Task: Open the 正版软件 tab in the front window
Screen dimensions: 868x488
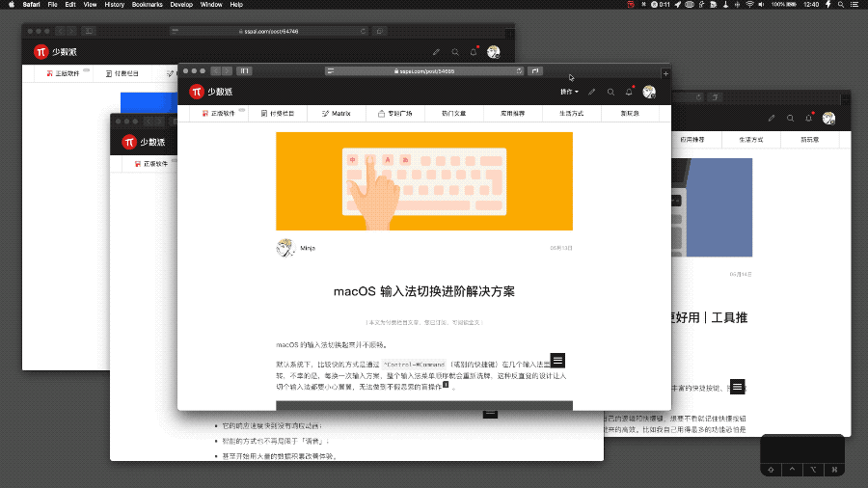Action: pos(218,114)
